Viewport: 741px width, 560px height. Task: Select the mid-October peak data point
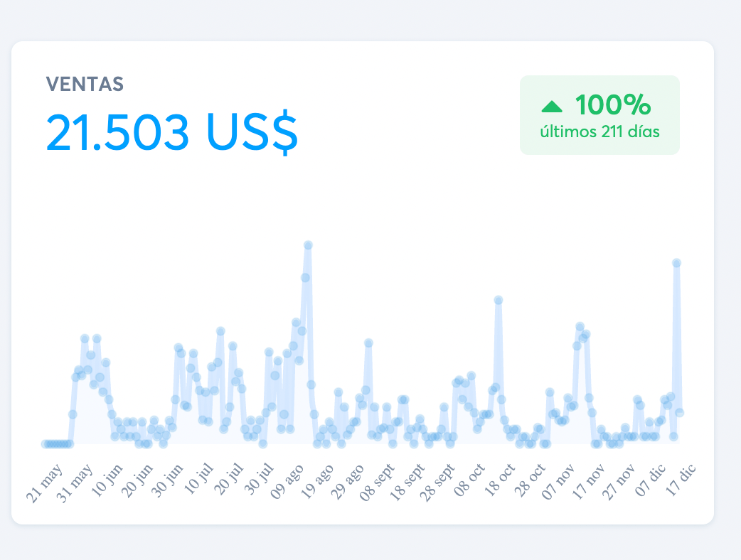click(x=499, y=300)
